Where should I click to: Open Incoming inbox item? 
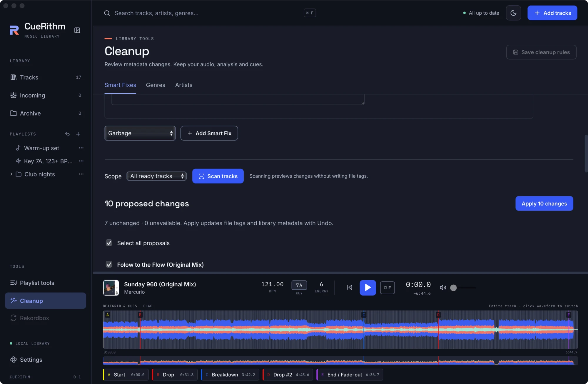[46, 95]
